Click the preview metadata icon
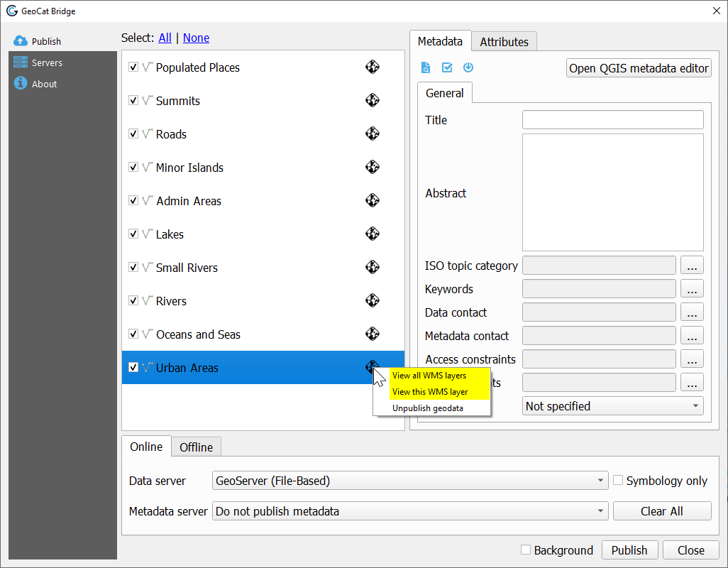 click(x=425, y=67)
